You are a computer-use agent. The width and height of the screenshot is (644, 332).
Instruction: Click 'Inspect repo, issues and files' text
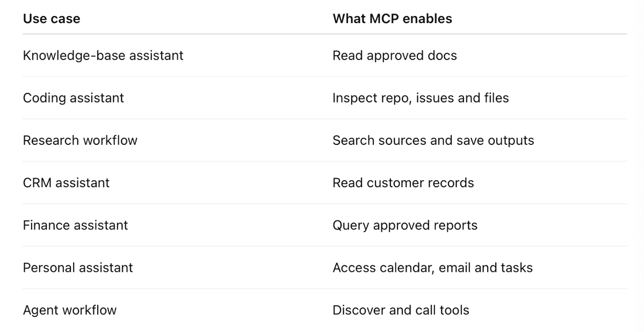421,98
